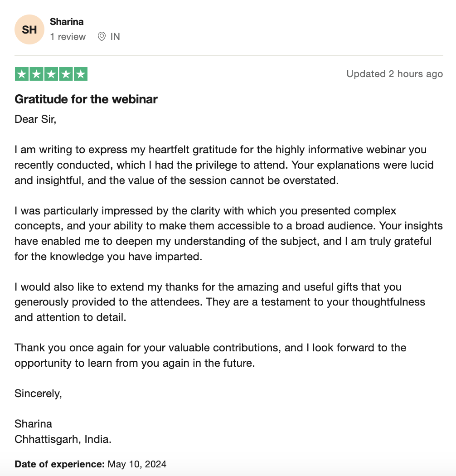Click the "Chhattisgarh, India." signature line
The image size is (456, 476).
(63, 439)
